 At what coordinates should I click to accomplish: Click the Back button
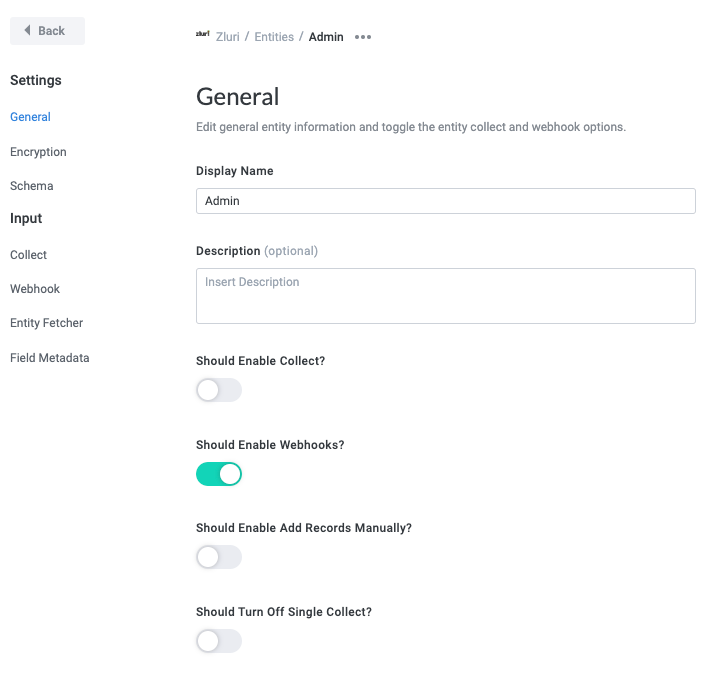click(x=47, y=31)
